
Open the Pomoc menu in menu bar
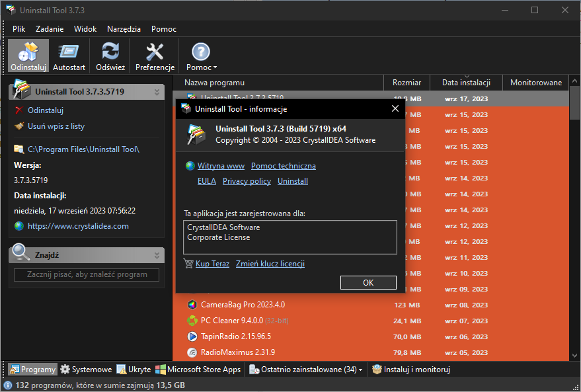coord(163,29)
